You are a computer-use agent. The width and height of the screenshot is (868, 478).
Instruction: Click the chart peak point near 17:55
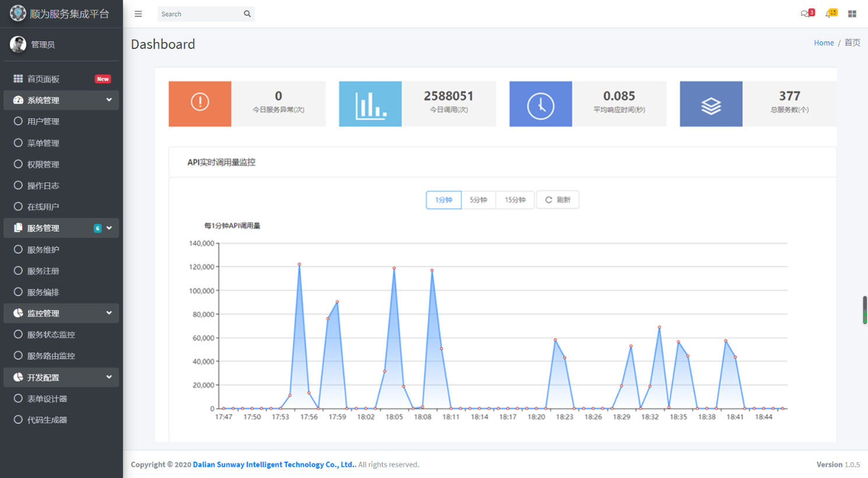click(x=299, y=264)
